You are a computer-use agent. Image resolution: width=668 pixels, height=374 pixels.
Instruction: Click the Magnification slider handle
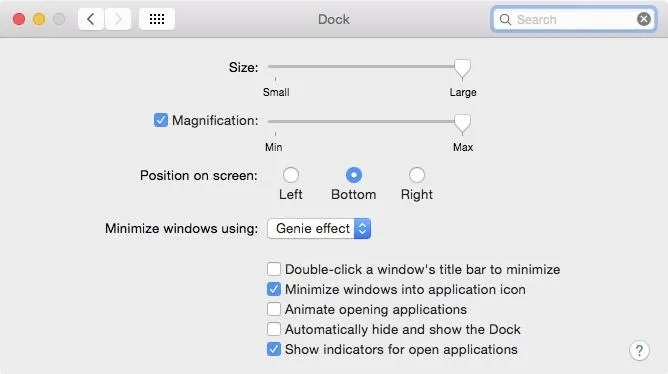[x=462, y=124]
